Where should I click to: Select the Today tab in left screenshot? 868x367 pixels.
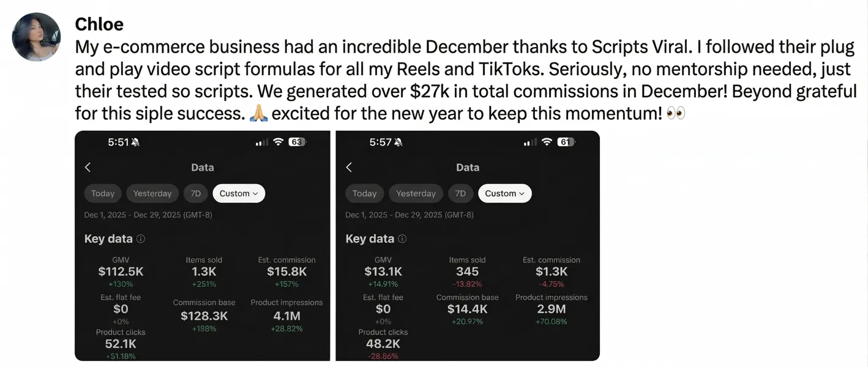(103, 193)
